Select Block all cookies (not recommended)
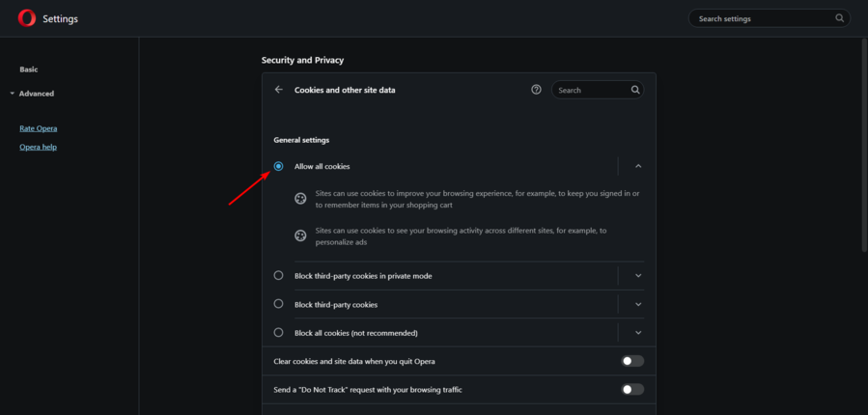 tap(278, 333)
